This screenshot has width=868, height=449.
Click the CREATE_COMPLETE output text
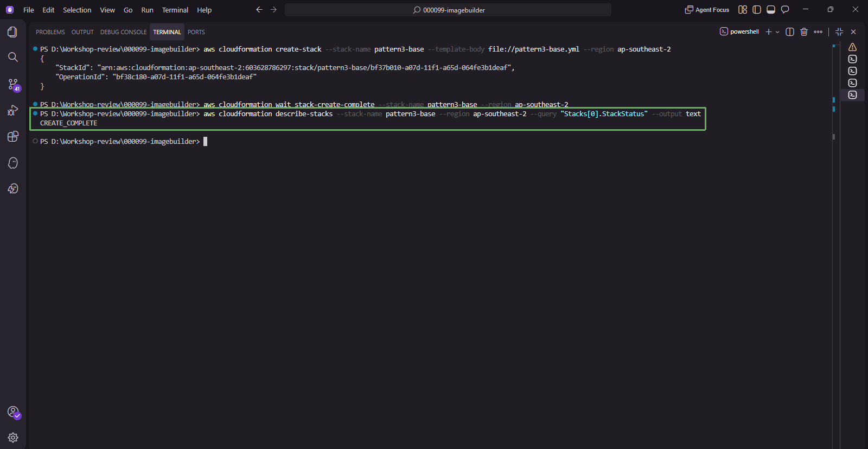68,123
